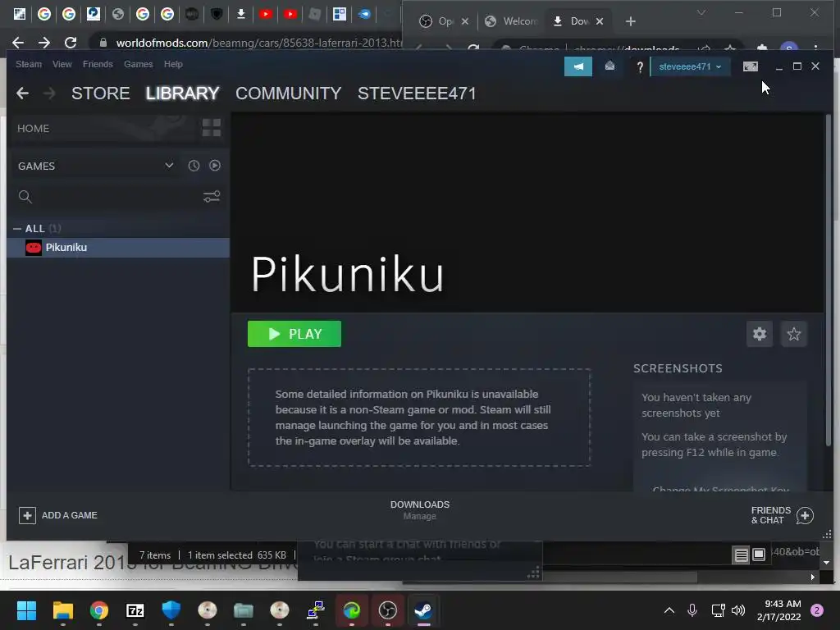
Task: Click the green PLAY button
Action: [x=294, y=334]
